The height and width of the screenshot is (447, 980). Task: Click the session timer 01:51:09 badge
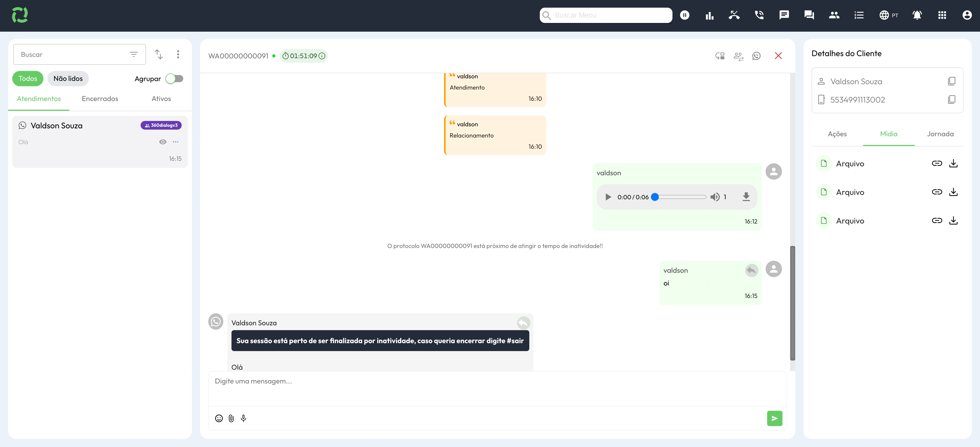303,56
